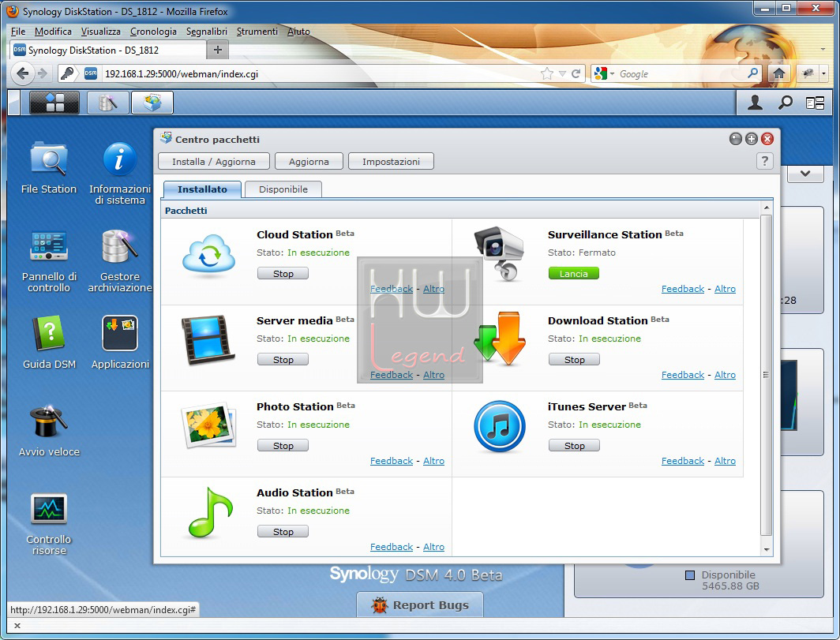
Task: Stop the Audio Station package
Action: (283, 532)
